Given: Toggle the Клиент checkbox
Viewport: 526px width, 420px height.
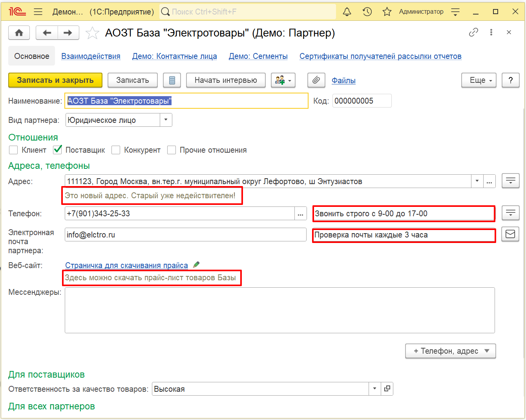Looking at the screenshot, I should (x=13, y=150).
